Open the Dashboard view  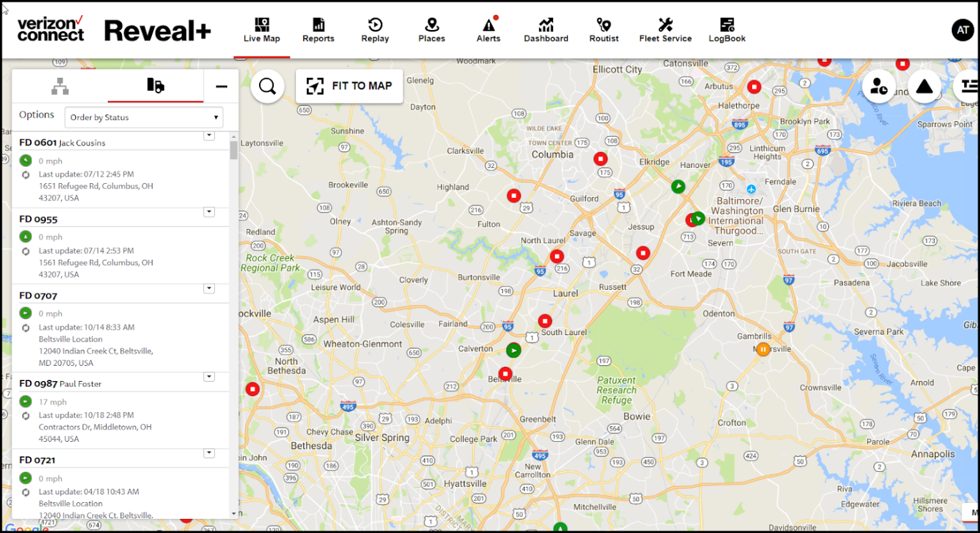pyautogui.click(x=546, y=29)
